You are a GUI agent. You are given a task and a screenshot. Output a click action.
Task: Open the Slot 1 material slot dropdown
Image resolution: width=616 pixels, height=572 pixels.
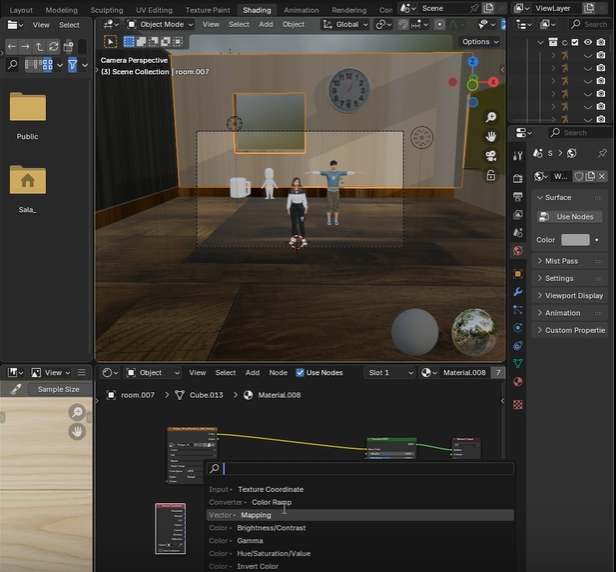(x=391, y=372)
